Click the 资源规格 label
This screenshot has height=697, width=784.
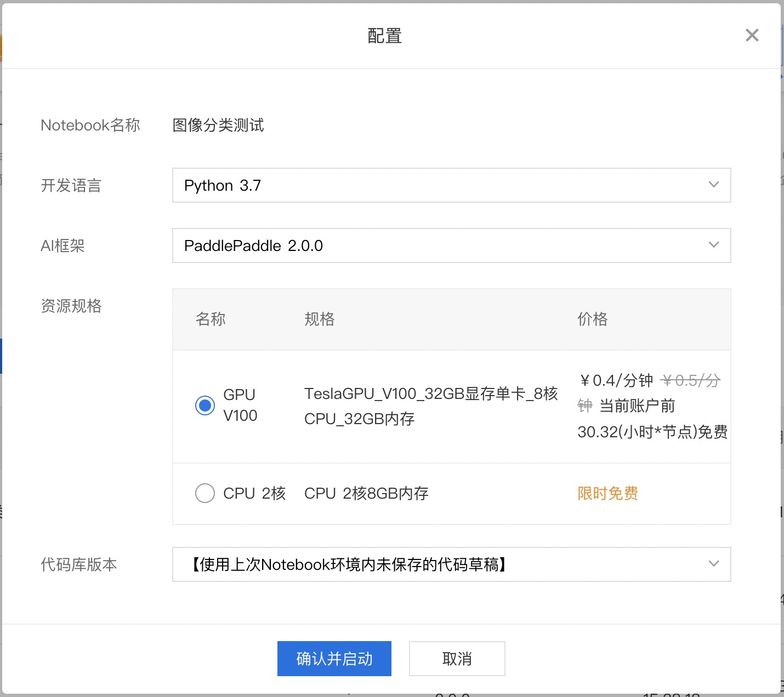click(71, 306)
